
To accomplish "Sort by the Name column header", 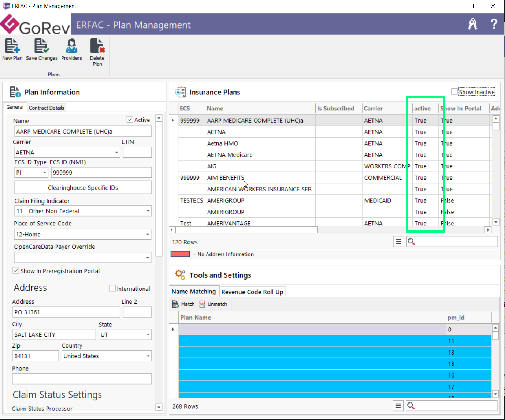I will [x=260, y=108].
